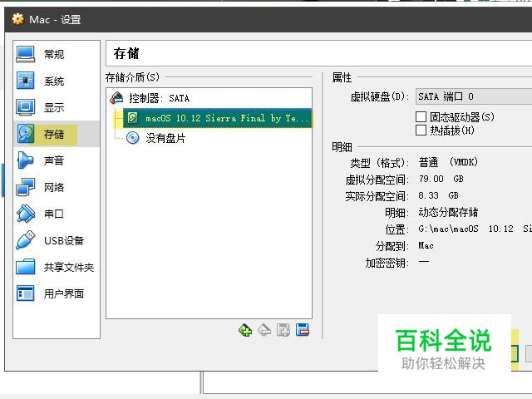Open the 声音 (Audio) settings category
The image size is (532, 399).
point(57,160)
